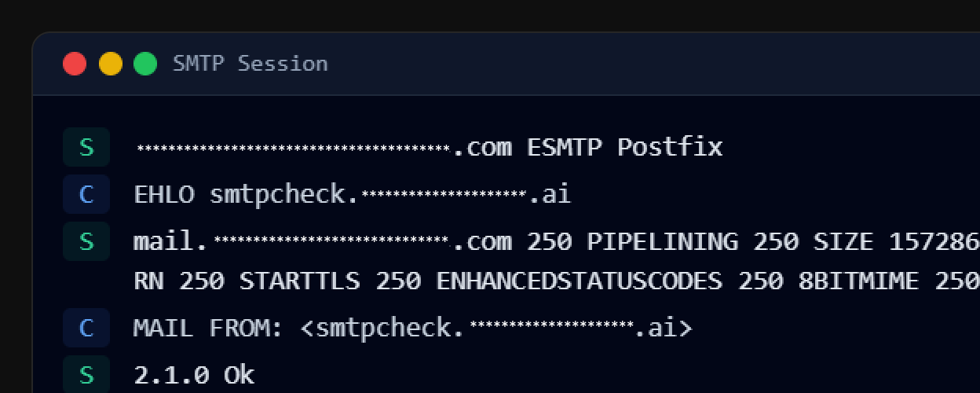980x393 pixels.
Task: Click the S badge beside 2.1.0 Ok
Action: (86, 375)
